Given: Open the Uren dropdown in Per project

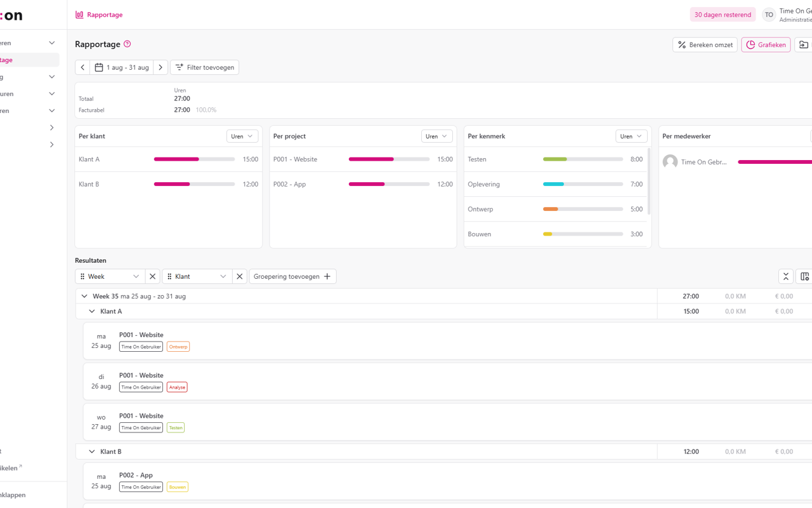Looking at the screenshot, I should pos(436,137).
